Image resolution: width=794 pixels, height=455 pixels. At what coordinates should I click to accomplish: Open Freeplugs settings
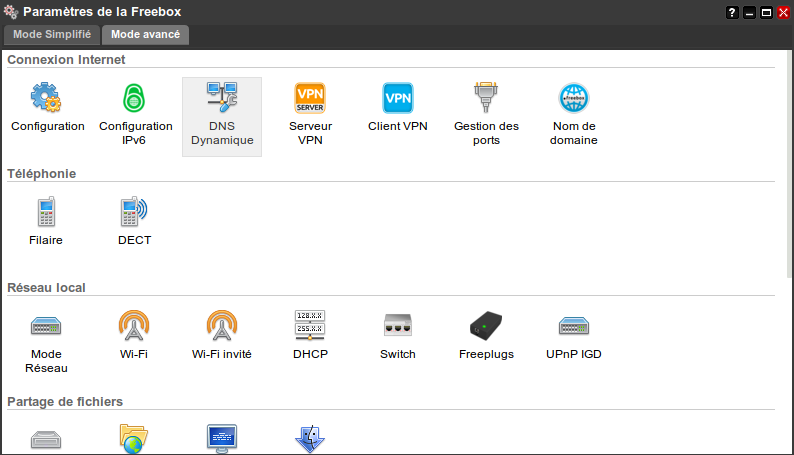[x=486, y=326]
